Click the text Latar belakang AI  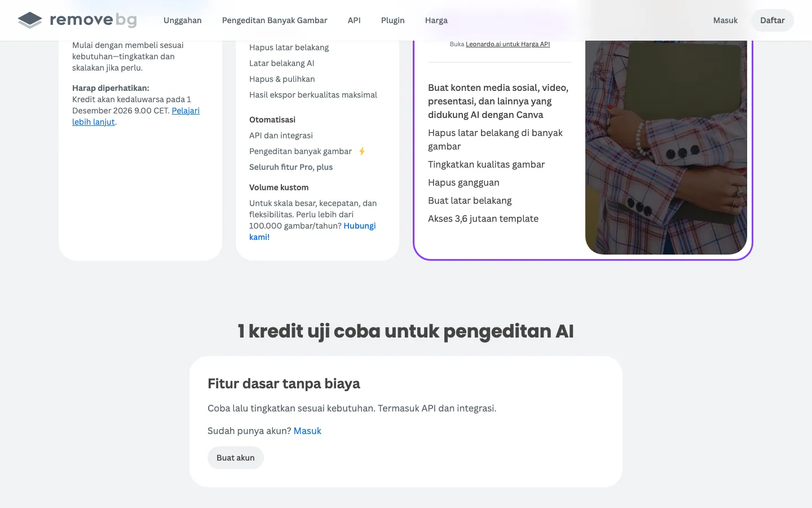282,63
